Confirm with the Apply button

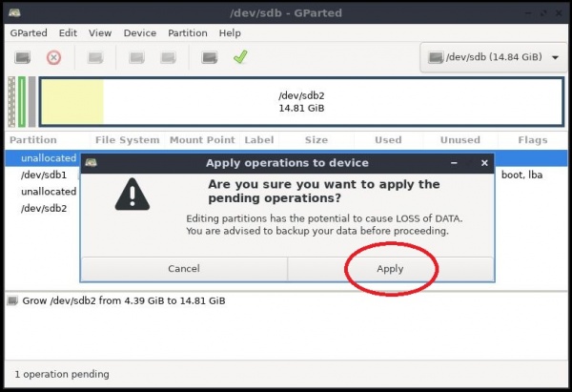tap(390, 269)
